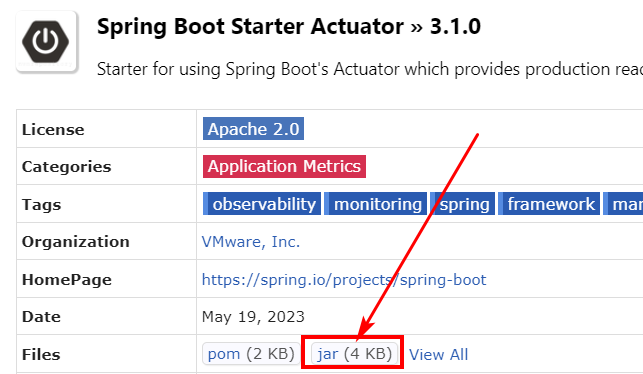Select the observability tag
The height and width of the screenshot is (374, 643).
(x=262, y=204)
